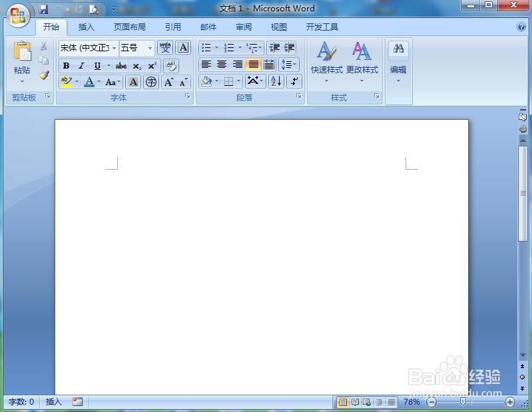
Task: Align the text to the right
Action: pyautogui.click(x=238, y=65)
